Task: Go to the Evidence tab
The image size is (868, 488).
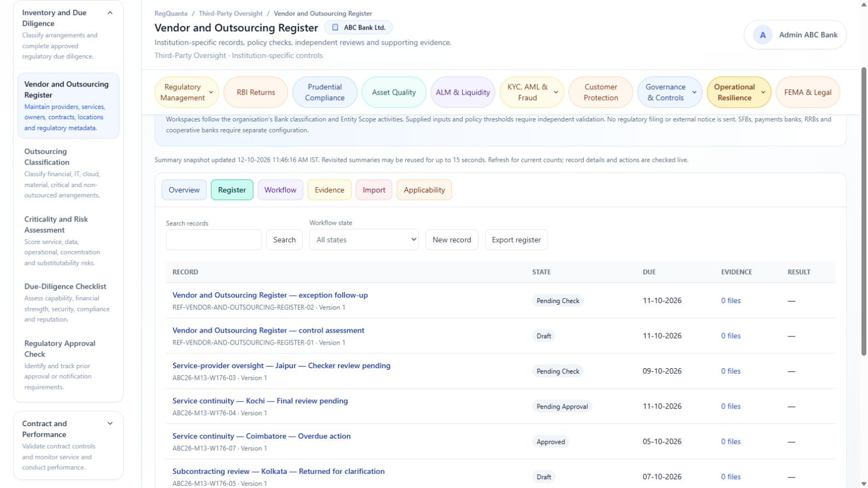Action: 330,190
